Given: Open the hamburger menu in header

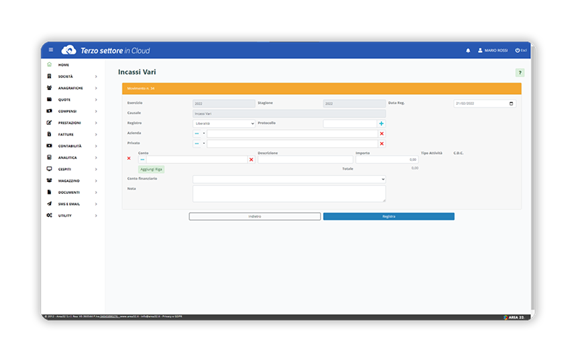Looking at the screenshot, I should point(51,50).
